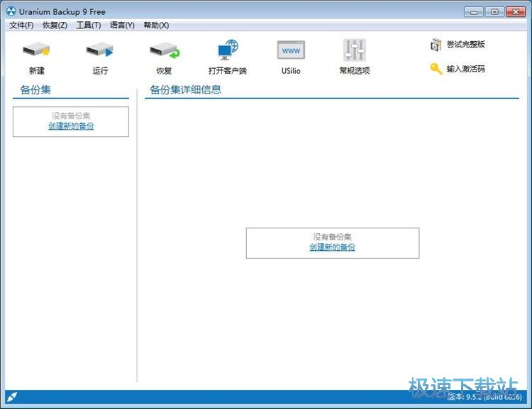The width and height of the screenshot is (532, 409).
Task: Open the 工具(T) menu
Action: coord(89,25)
